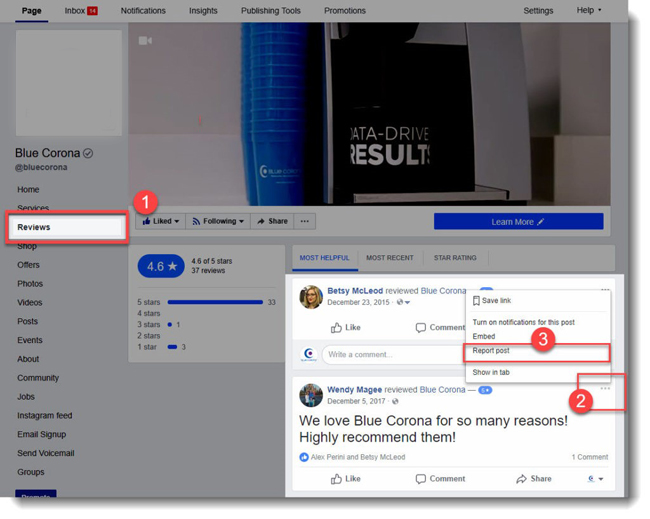650x519 pixels.
Task: Select the Page tab
Action: tap(32, 11)
